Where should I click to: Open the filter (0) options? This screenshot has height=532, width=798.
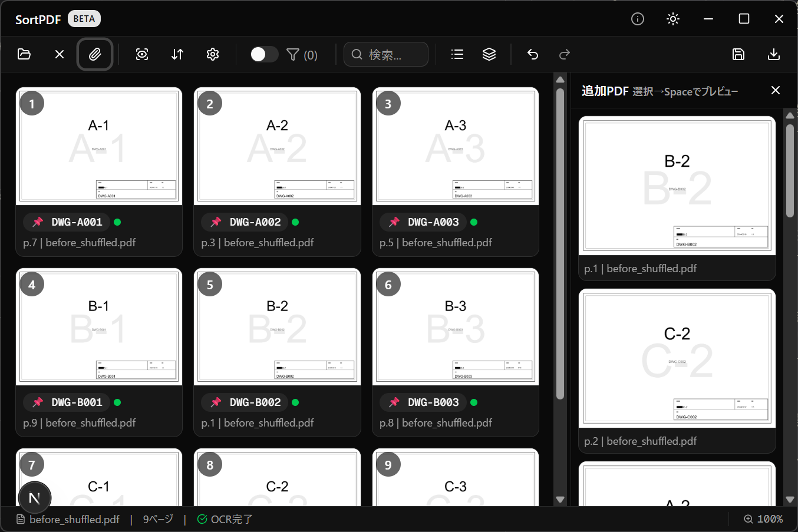302,55
